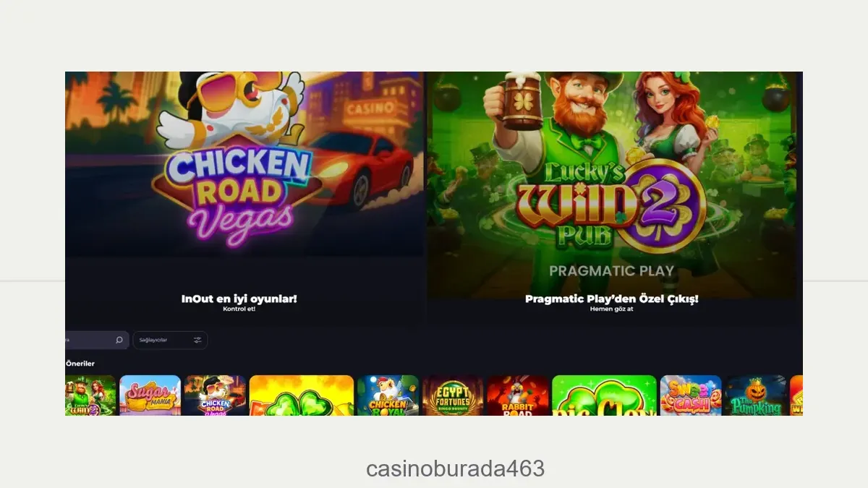
Task: Open the Sweet Cash game tile
Action: point(691,395)
